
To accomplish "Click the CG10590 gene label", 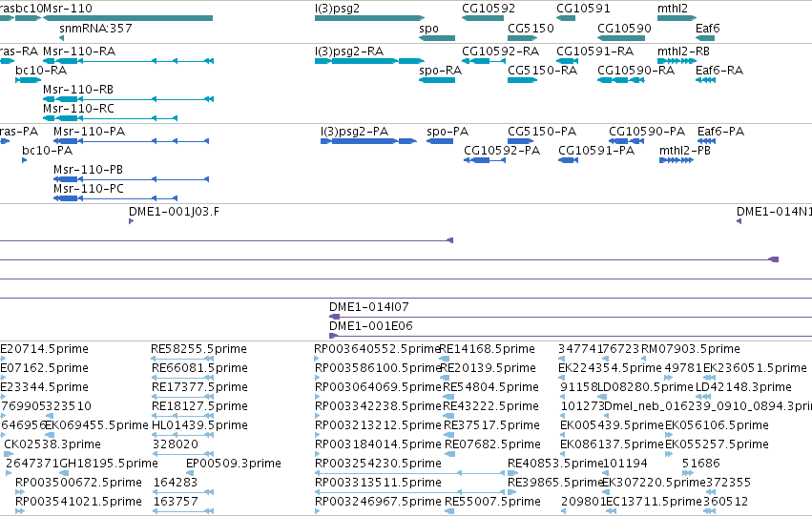I will (x=625, y=29).
